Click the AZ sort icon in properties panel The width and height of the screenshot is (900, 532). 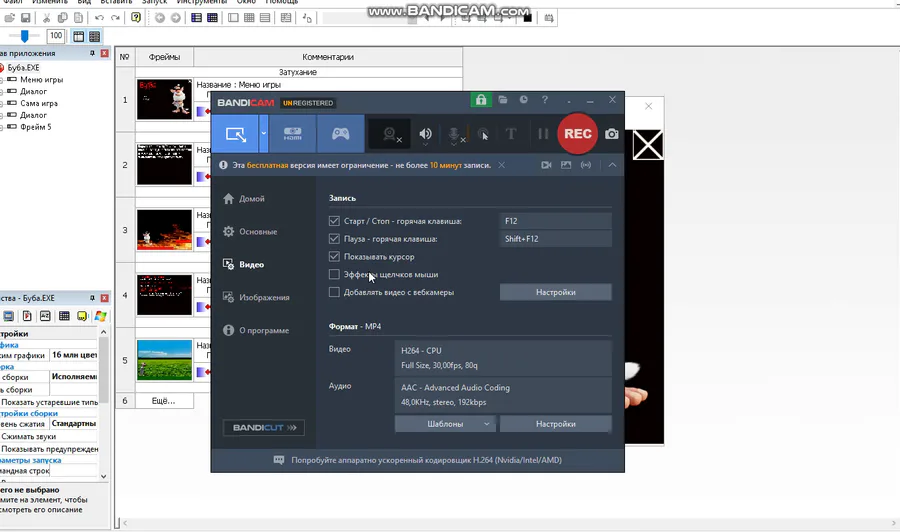coord(45,316)
